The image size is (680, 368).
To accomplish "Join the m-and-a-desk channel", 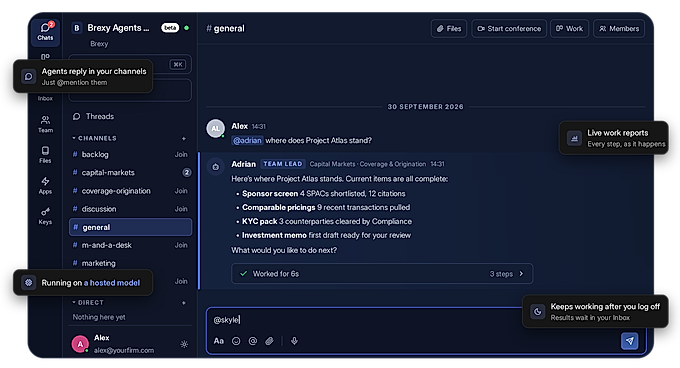I will pos(181,245).
